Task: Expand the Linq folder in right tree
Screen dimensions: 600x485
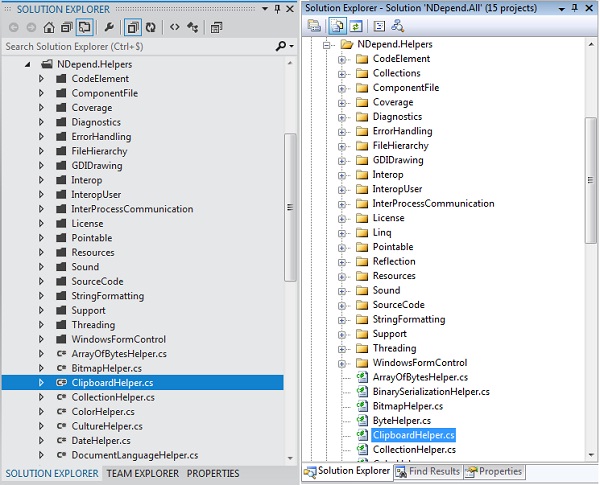Action: (x=342, y=232)
